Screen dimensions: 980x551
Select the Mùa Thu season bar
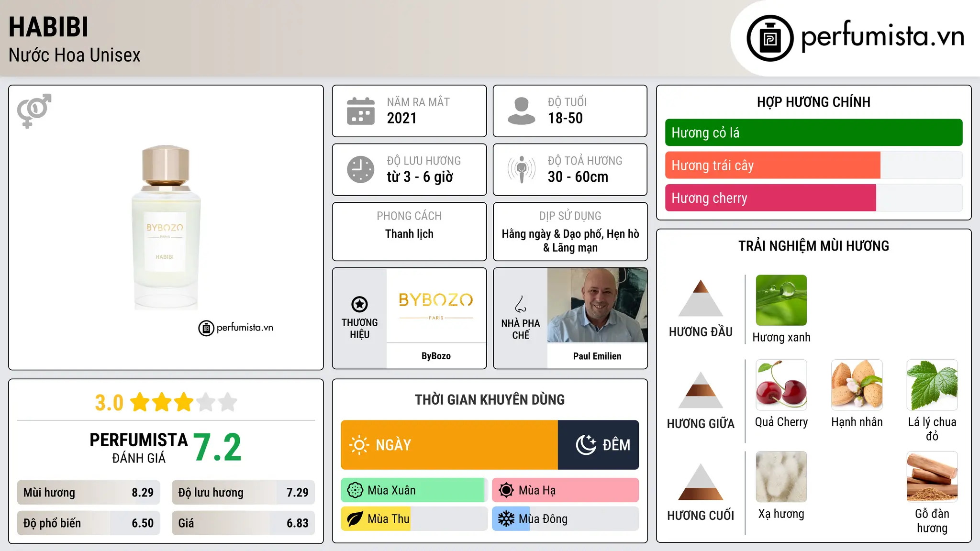(414, 519)
